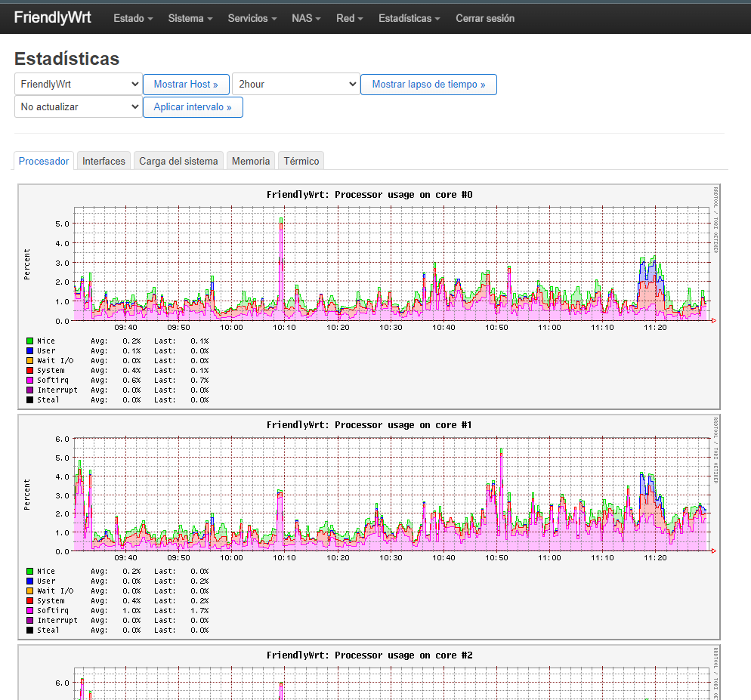Open the Memoria tab
Image resolution: width=751 pixels, height=700 pixels.
point(251,161)
